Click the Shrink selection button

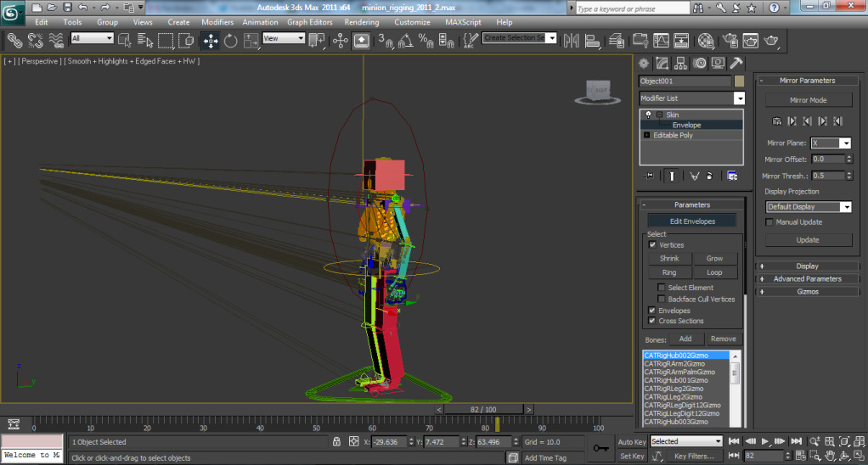click(669, 258)
